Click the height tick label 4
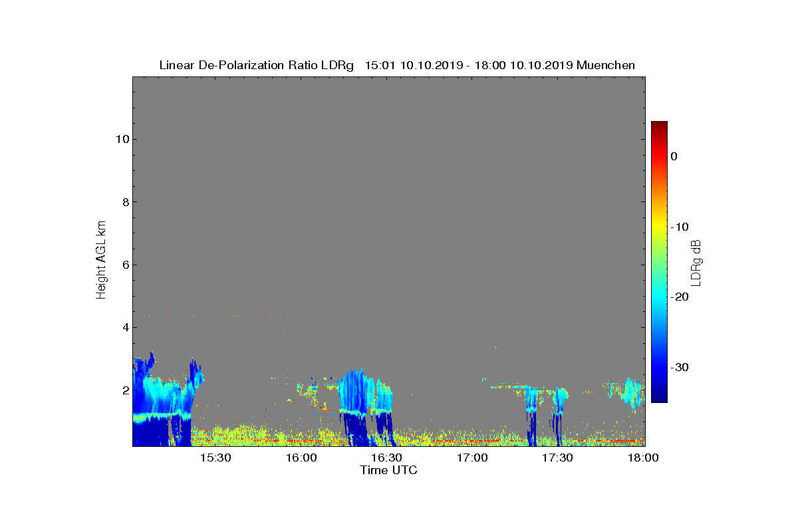This screenshot has width=798, height=532. tap(124, 327)
